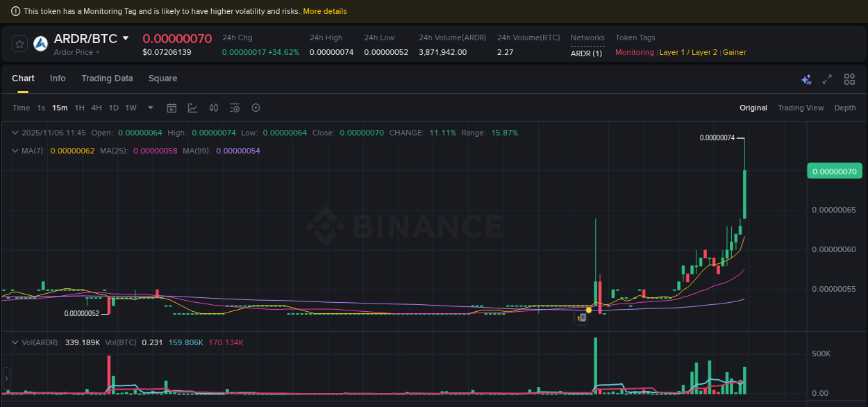Collapse the OHLC data row chevron

(x=15, y=132)
